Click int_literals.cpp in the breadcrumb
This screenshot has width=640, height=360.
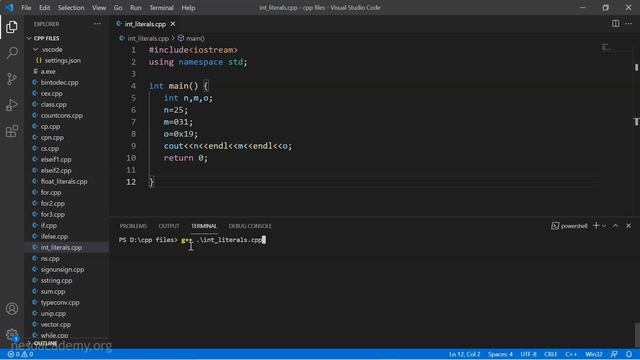pos(148,38)
